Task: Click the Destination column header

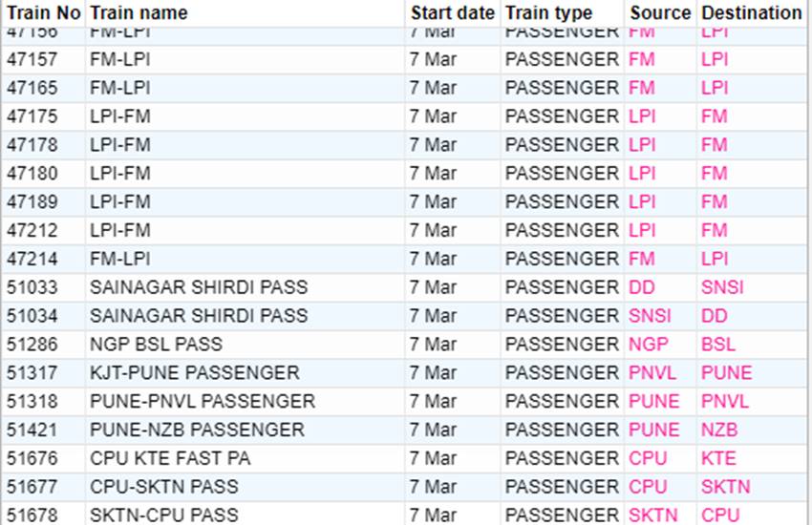Action: coord(751,13)
